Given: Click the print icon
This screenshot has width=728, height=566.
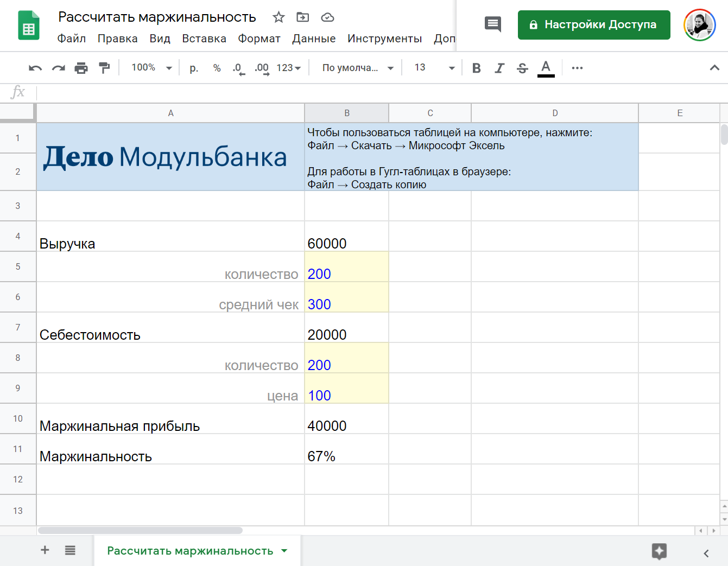Looking at the screenshot, I should pos(81,68).
